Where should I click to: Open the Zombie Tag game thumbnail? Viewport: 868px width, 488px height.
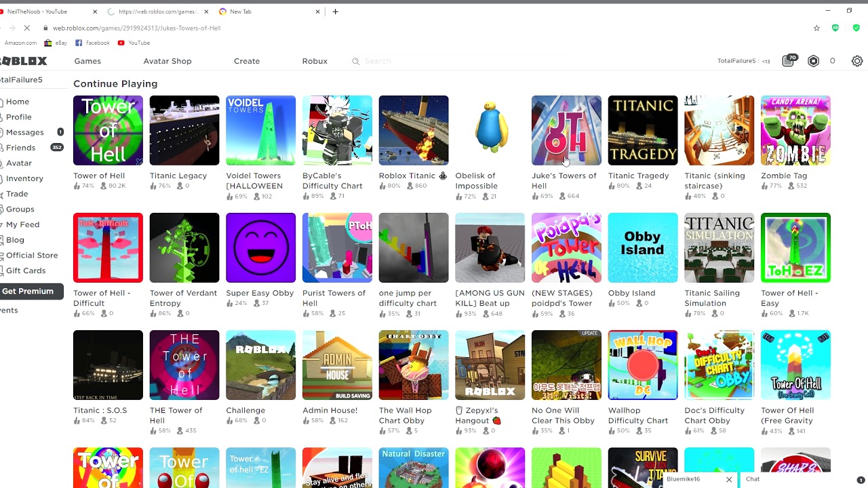click(x=795, y=130)
